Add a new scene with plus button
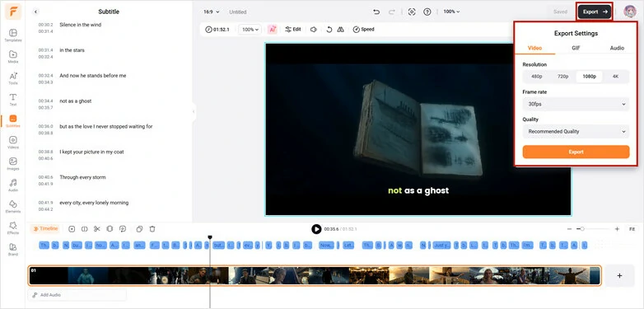The width and height of the screenshot is (644, 309). [619, 276]
